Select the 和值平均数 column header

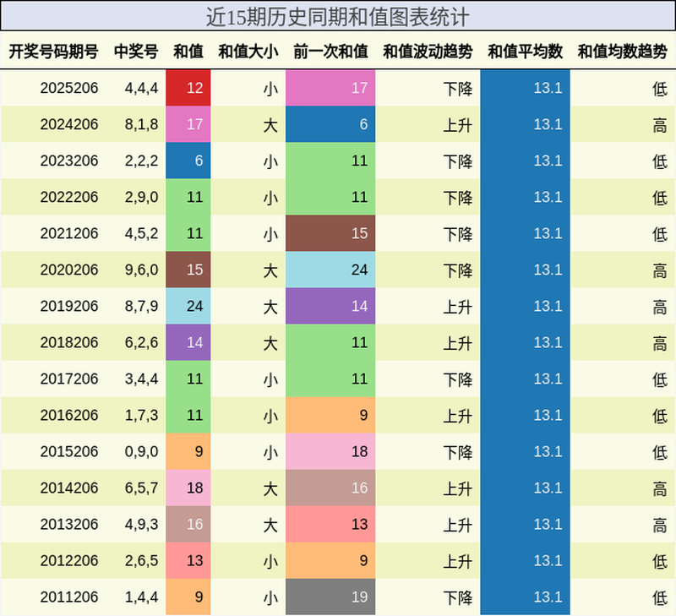point(525,52)
